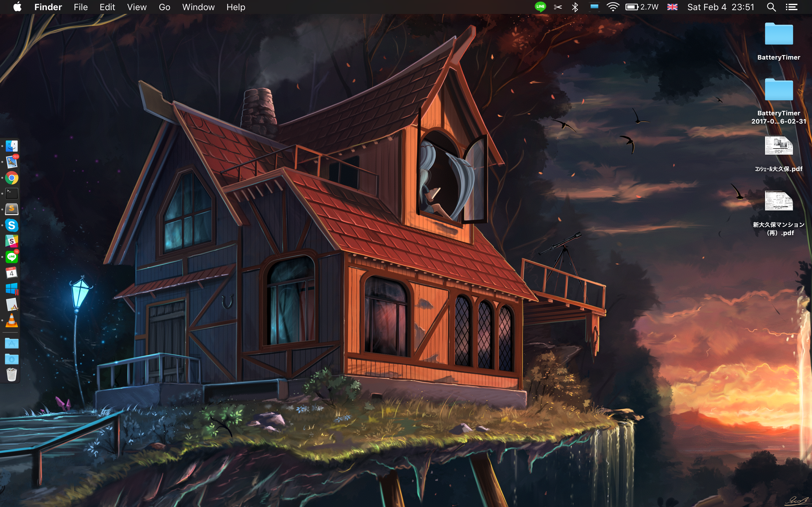Open Skype from the dock

pos(12,225)
